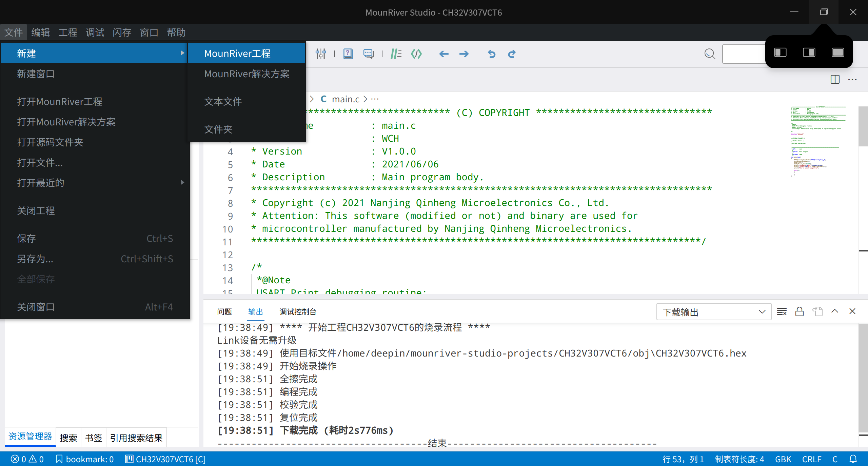Undo with the curved back arrow

(x=492, y=54)
